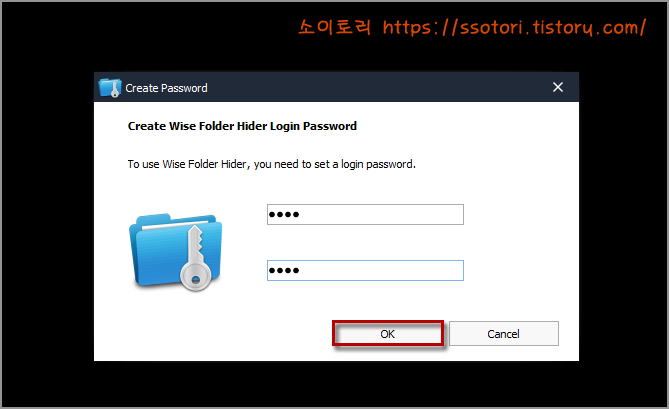
Task: Click the black background below the dialog
Action: [x=334, y=383]
